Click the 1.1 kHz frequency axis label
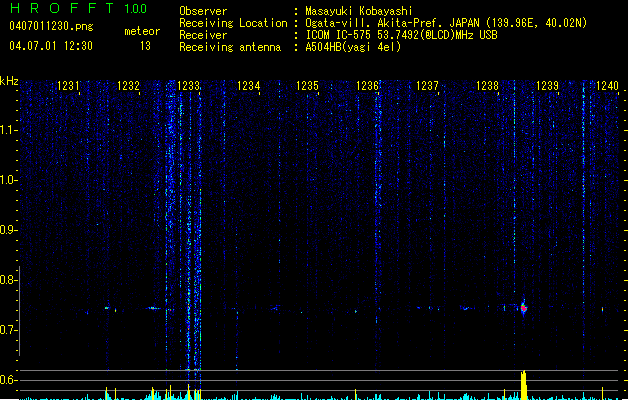629x400 pixels. pos(8,130)
